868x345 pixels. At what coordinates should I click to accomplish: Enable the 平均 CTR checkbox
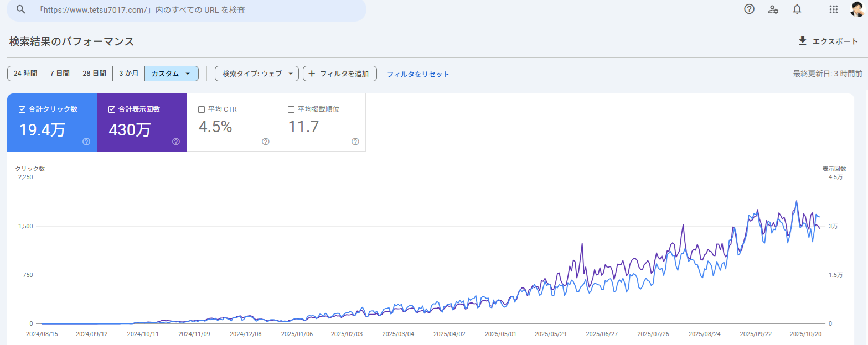[201, 109]
